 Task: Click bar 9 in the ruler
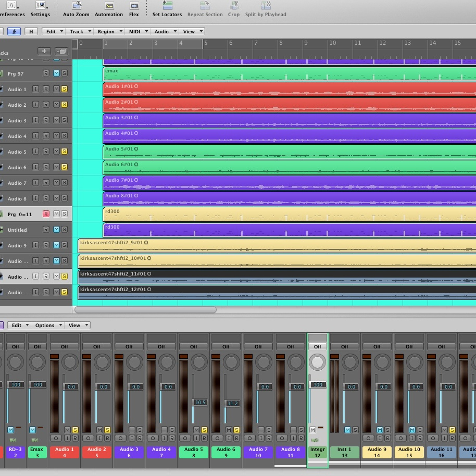[x=306, y=43]
